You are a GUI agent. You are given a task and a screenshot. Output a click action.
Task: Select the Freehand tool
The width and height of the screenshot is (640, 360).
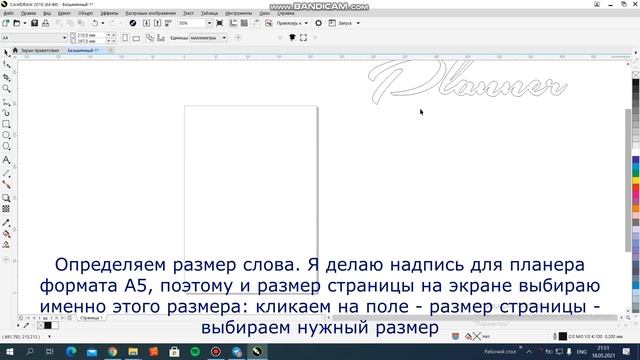pos(6,102)
